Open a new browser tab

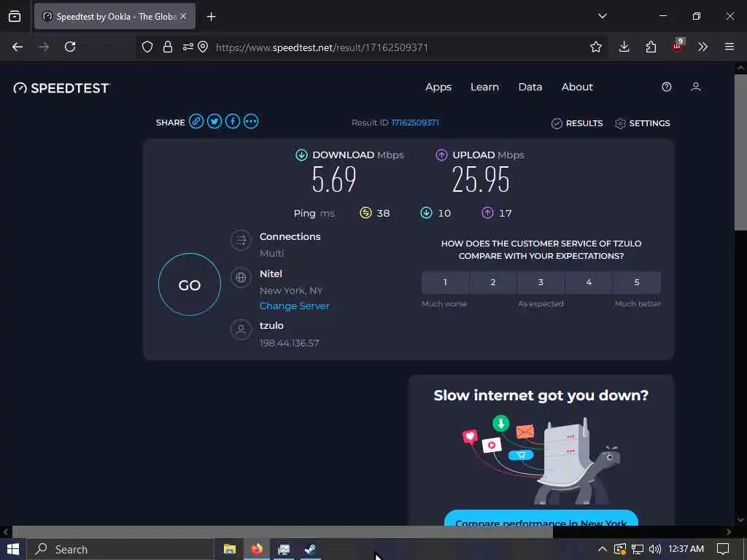click(211, 17)
